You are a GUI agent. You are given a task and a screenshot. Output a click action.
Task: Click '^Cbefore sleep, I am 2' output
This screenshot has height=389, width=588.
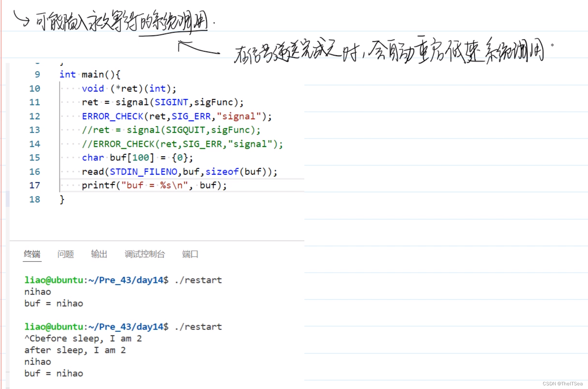pos(83,339)
